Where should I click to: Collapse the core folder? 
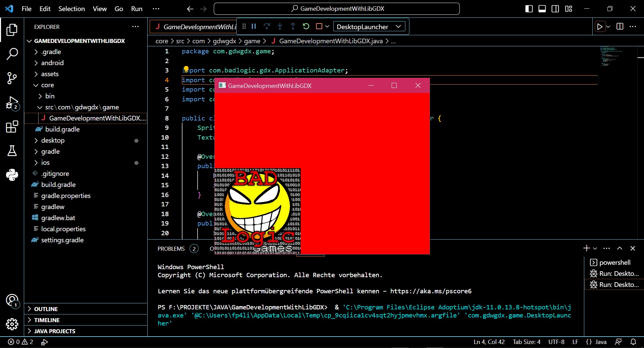pos(36,85)
